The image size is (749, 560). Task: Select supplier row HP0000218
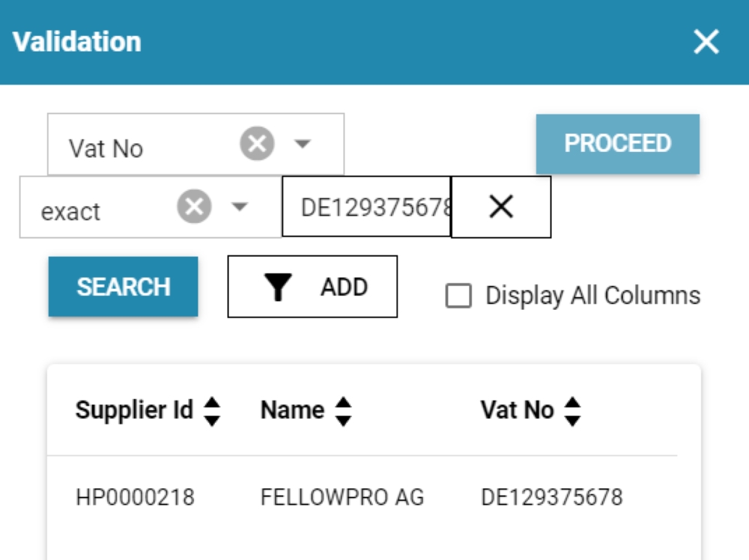click(135, 497)
